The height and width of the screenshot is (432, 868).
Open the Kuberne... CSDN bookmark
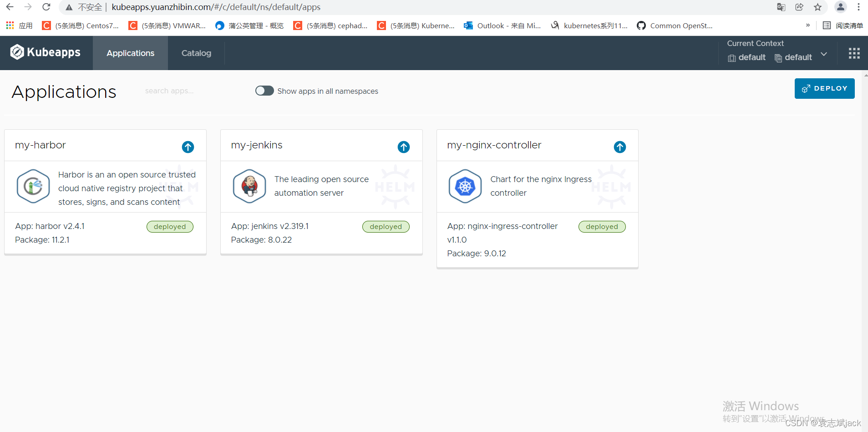(x=416, y=25)
